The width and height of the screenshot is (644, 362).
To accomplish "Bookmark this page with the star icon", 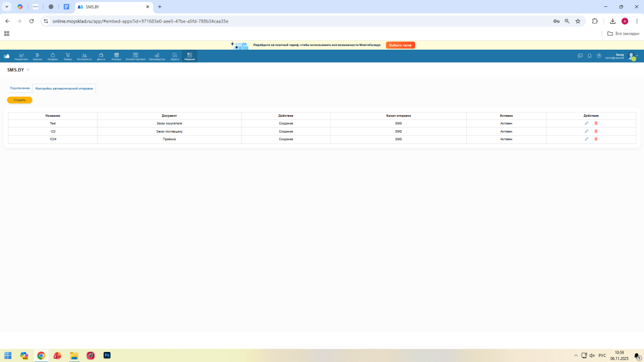I will (x=577, y=21).
